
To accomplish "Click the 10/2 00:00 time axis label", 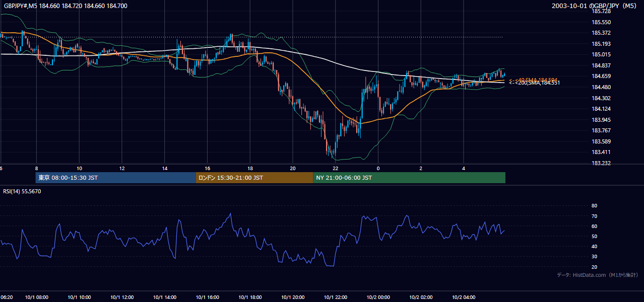I will pos(378,297).
